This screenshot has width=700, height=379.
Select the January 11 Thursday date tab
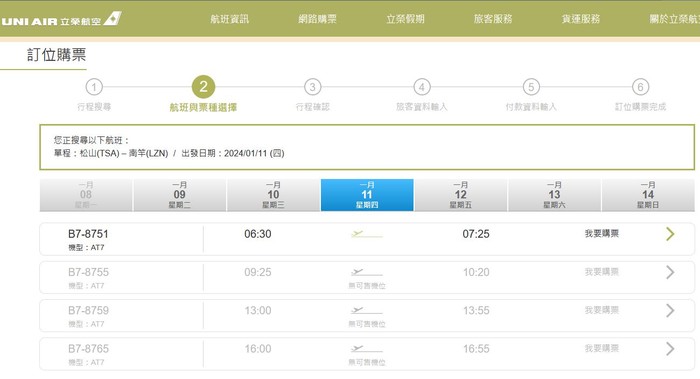coord(367,195)
